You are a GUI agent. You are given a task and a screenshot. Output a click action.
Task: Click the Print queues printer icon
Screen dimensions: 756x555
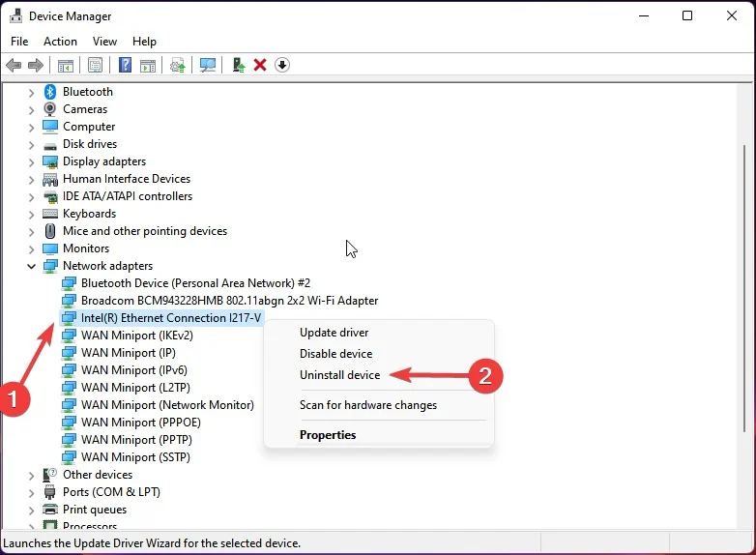(50, 510)
